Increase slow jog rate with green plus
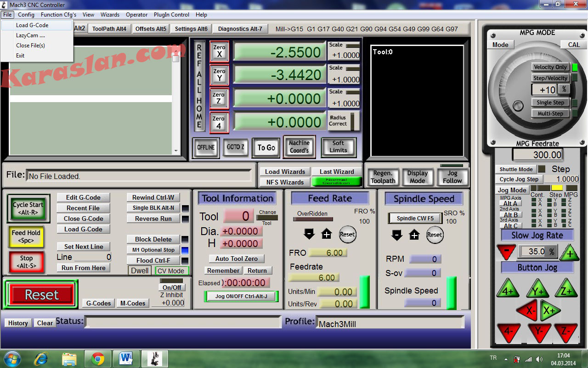The height and width of the screenshot is (368, 588). (569, 252)
